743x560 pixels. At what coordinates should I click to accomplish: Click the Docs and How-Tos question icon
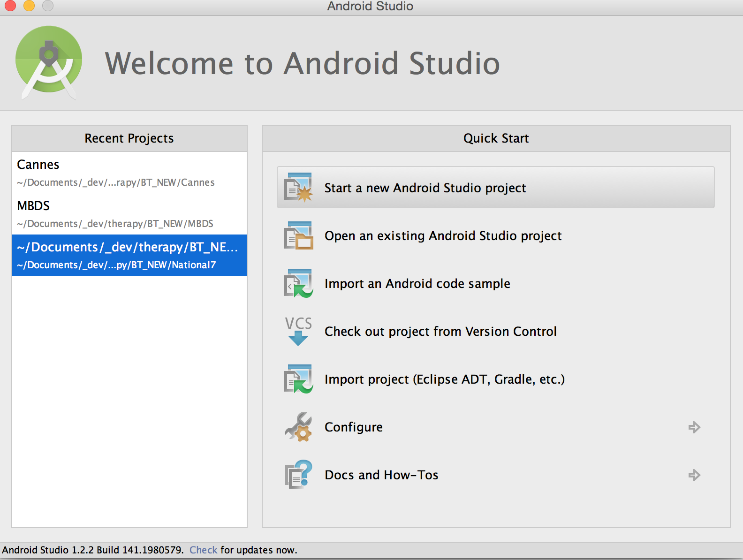(x=298, y=475)
